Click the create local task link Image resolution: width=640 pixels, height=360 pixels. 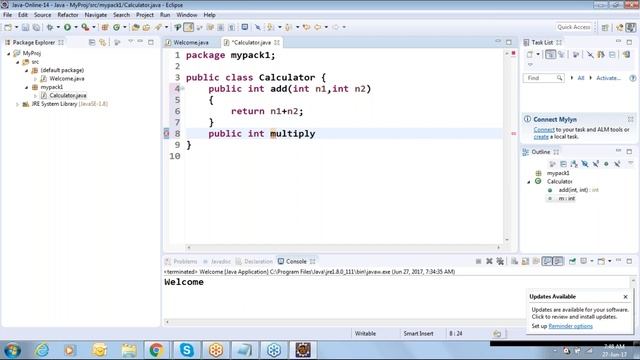point(541,137)
